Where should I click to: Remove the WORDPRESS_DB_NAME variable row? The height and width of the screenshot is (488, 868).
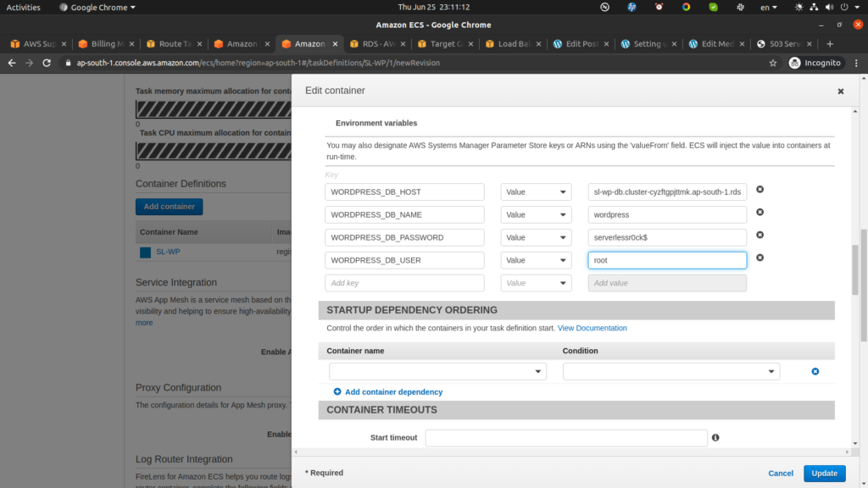(760, 212)
